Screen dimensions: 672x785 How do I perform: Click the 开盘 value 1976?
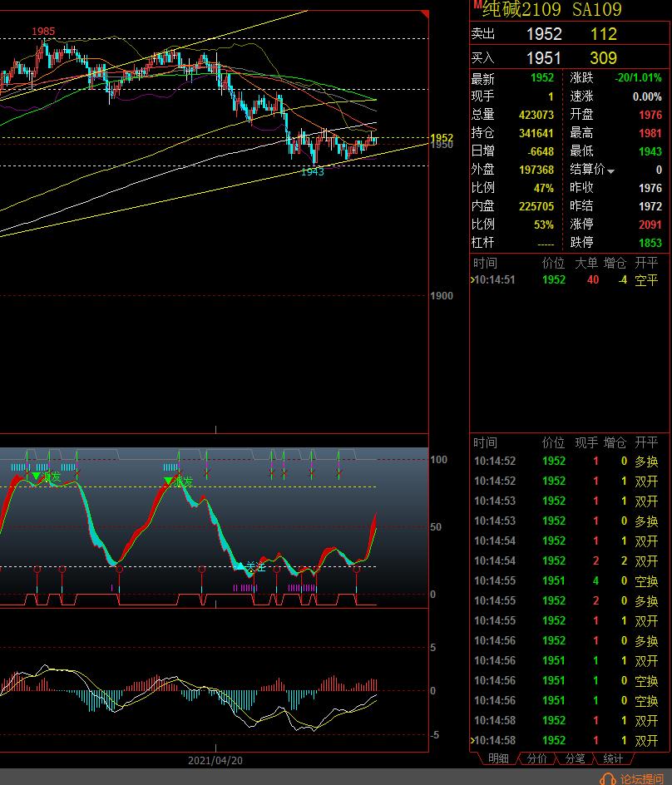[x=650, y=115]
